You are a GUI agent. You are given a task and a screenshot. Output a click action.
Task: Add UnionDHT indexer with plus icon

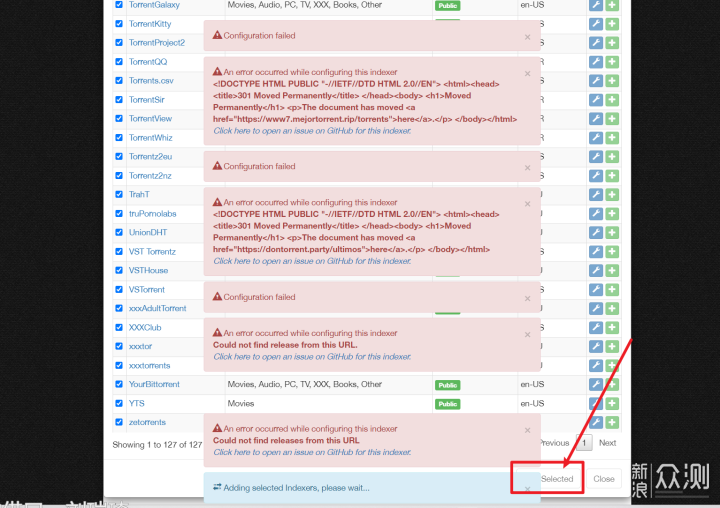(612, 232)
